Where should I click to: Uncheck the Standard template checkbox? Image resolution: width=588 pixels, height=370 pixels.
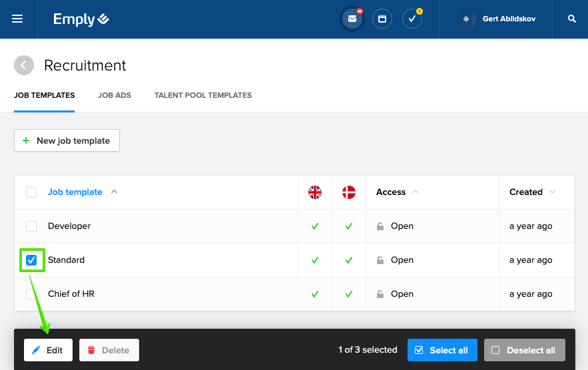31,260
